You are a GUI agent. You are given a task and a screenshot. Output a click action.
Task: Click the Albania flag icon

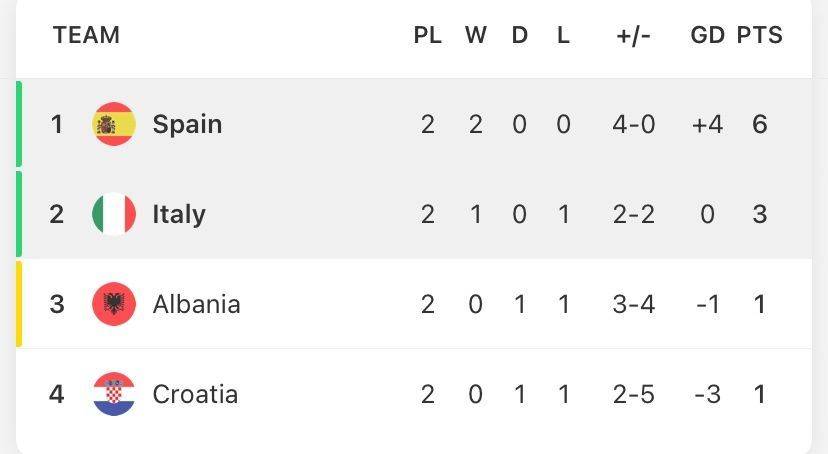click(x=114, y=304)
